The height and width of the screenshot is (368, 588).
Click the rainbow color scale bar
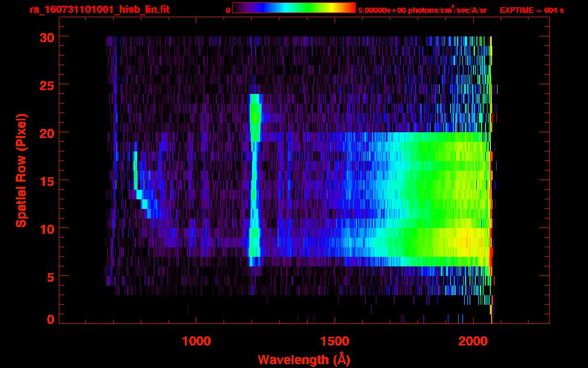[294, 8]
